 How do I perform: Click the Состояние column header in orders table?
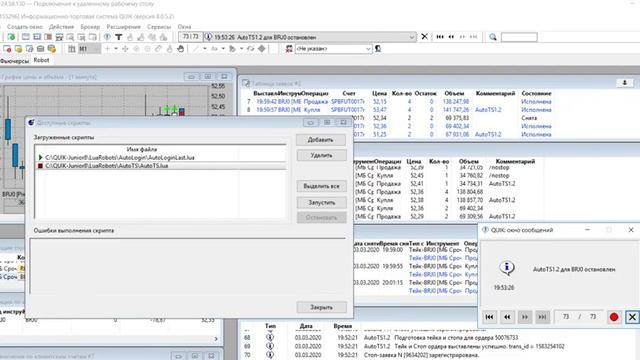click(x=536, y=93)
